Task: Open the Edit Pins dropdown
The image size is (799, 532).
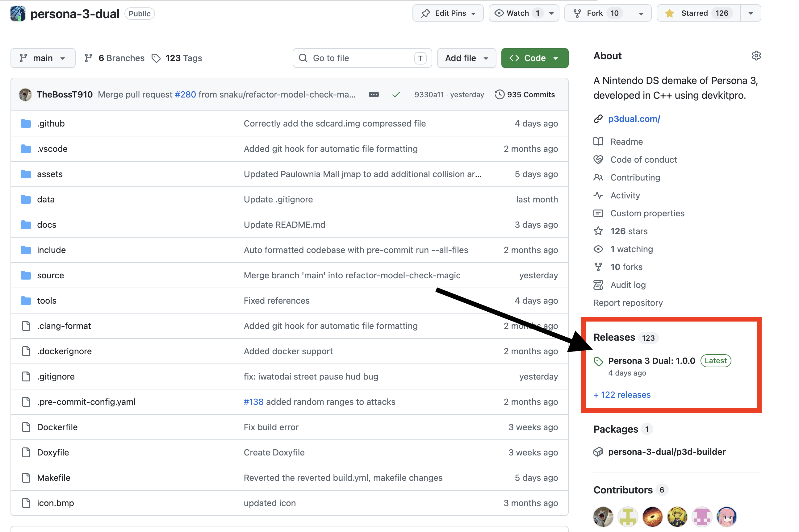Action: pyautogui.click(x=448, y=13)
